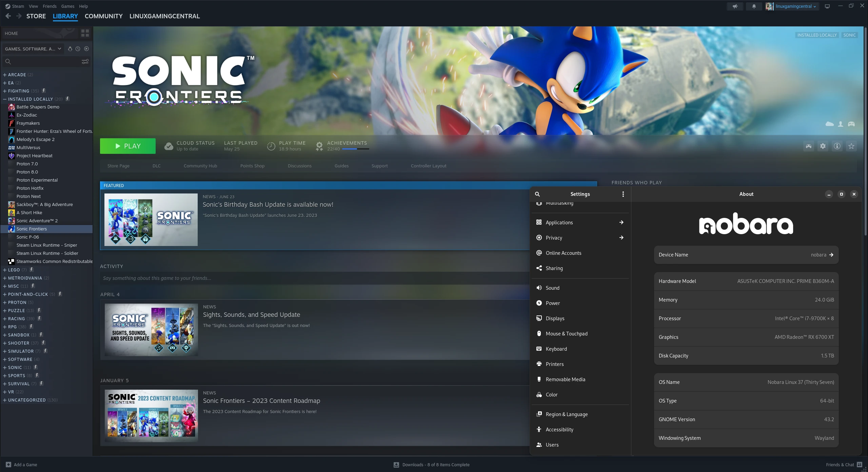The width and height of the screenshot is (868, 472).
Task: Click Device Name row in About panel
Action: [x=746, y=255]
